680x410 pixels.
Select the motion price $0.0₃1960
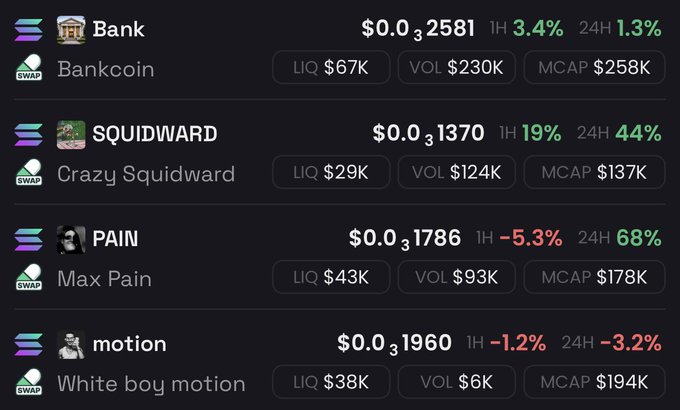pyautogui.click(x=394, y=344)
